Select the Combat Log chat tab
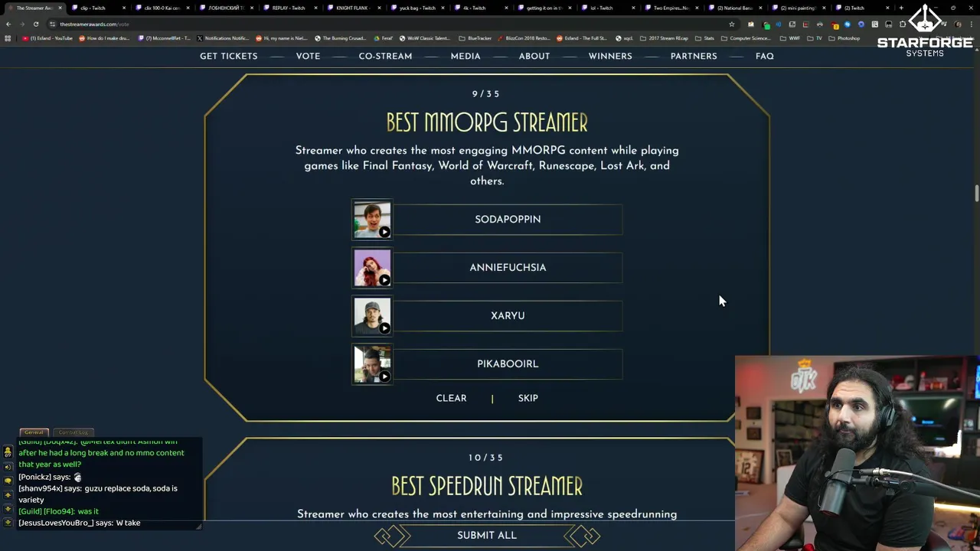This screenshot has width=980, height=551. click(x=73, y=432)
